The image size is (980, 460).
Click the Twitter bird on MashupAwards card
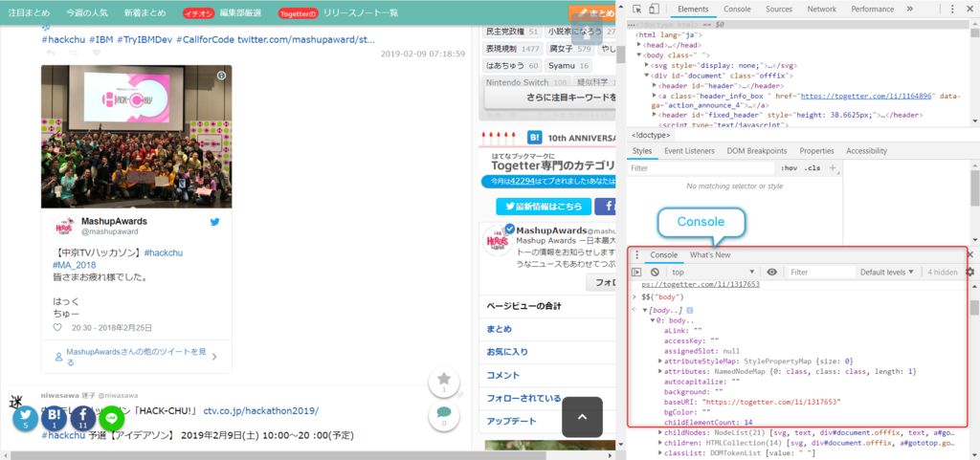pos(215,222)
